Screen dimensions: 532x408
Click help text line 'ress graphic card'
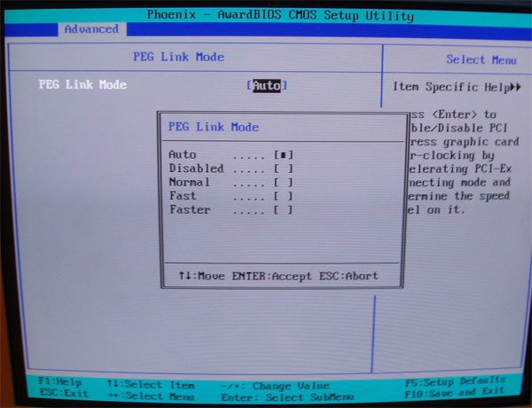(x=464, y=142)
